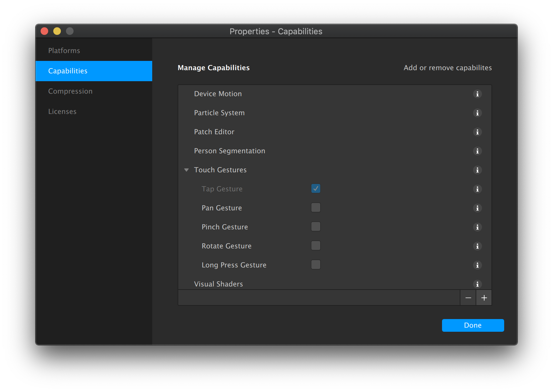The width and height of the screenshot is (553, 392).
Task: Enable the Pan Gesture checkbox
Action: (316, 208)
